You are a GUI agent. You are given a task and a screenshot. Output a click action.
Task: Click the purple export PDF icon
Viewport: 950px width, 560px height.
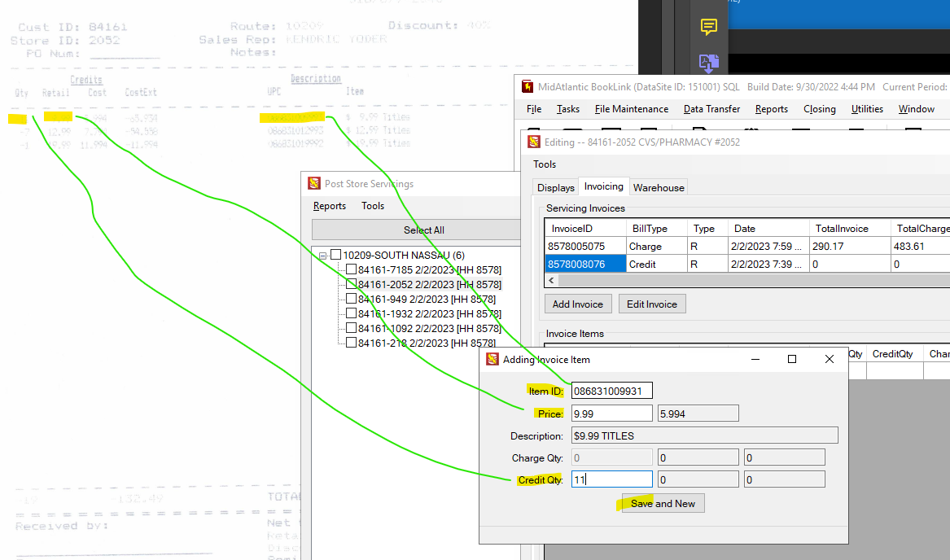(x=709, y=63)
